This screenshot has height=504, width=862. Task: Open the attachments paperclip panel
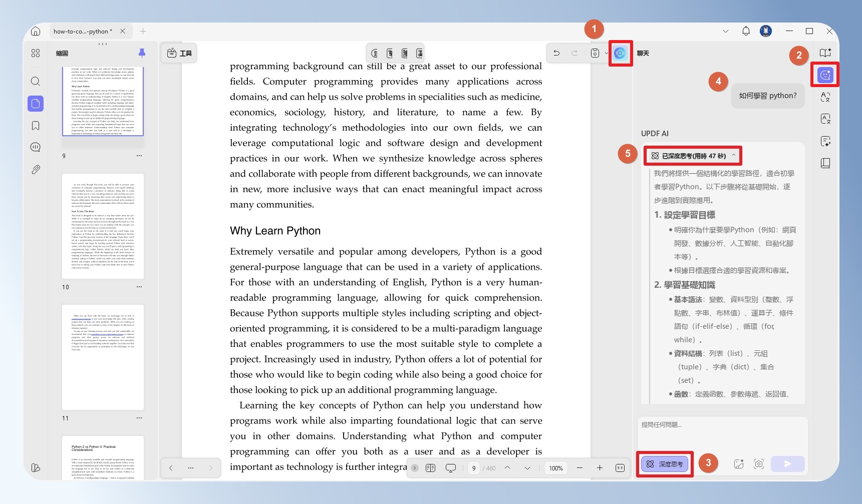coord(36,170)
